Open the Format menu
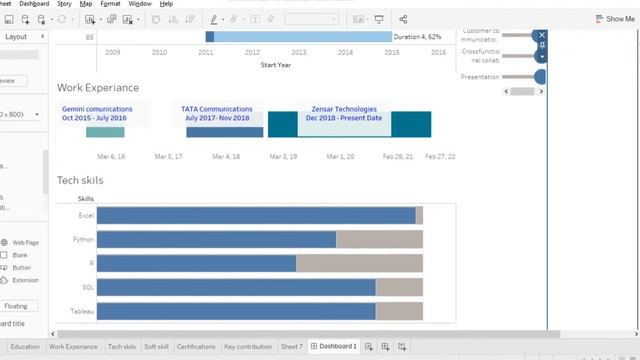The image size is (640, 360). [x=110, y=4]
